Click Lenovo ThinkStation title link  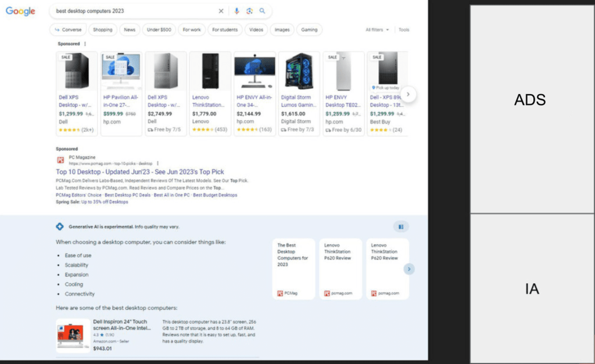click(x=208, y=101)
